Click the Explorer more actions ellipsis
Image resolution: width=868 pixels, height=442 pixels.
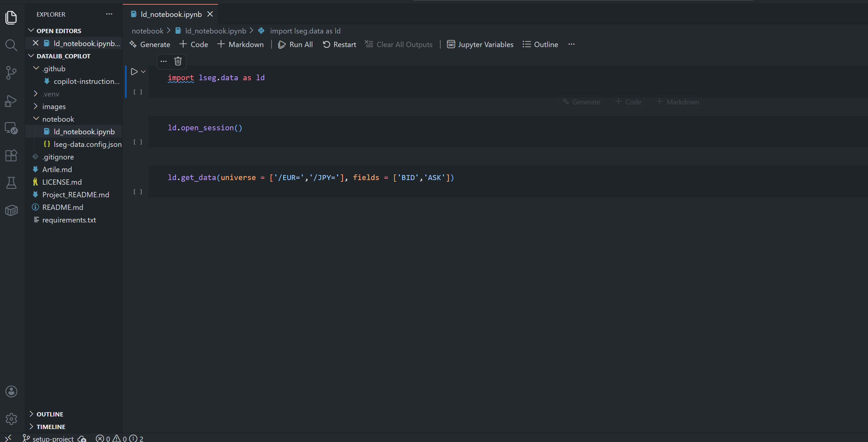[109, 14]
